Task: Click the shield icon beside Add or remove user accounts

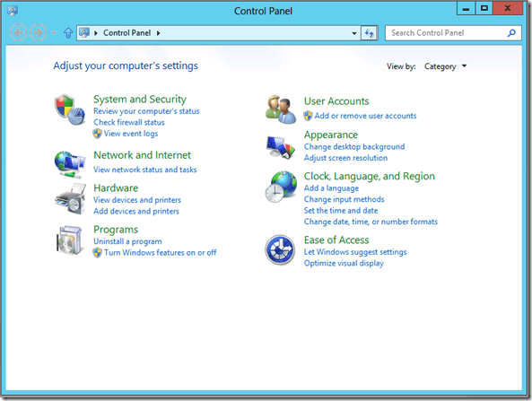Action: pos(308,116)
